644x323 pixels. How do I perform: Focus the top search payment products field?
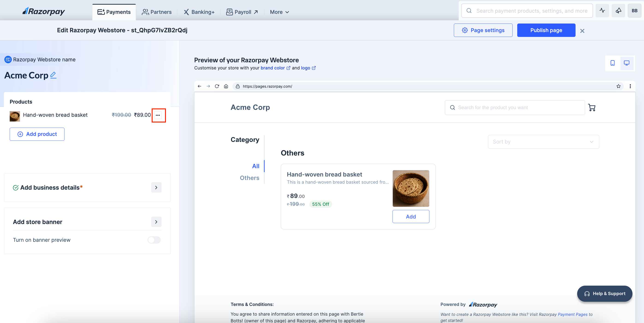point(527,11)
